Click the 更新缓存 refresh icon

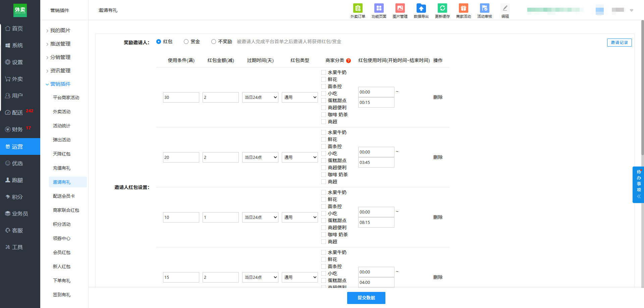(x=442, y=8)
